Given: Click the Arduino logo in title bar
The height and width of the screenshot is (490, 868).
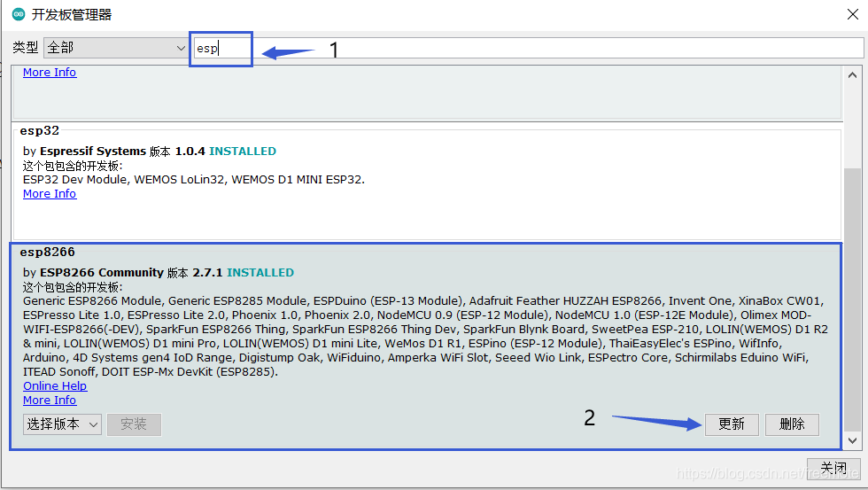Looking at the screenshot, I should point(19,14).
